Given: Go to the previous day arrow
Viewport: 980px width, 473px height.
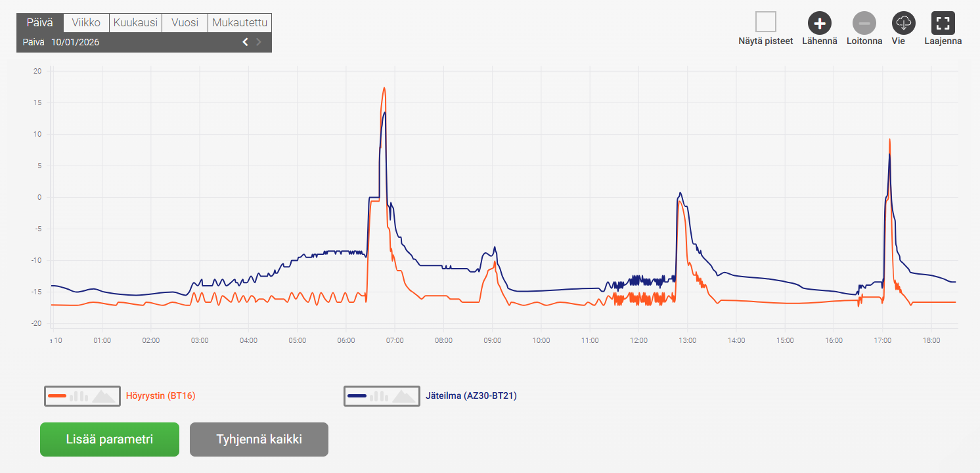Looking at the screenshot, I should 245,42.
